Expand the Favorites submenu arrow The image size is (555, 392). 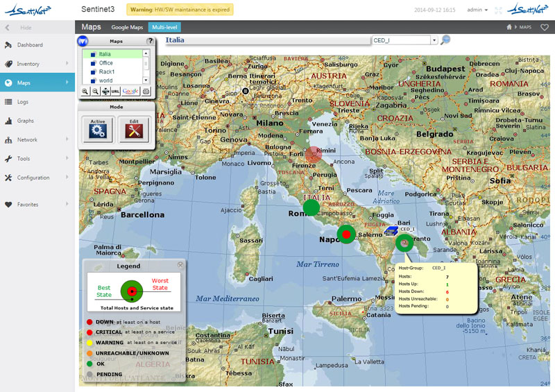click(67, 204)
